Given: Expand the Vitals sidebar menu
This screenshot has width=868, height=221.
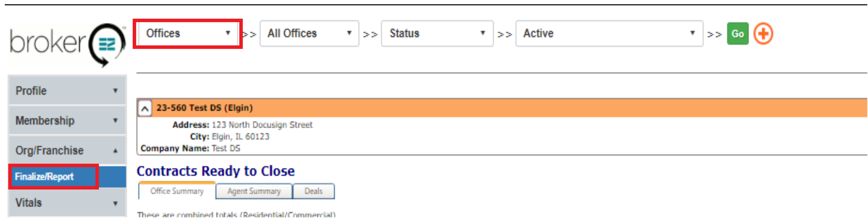Looking at the screenshot, I should tap(67, 203).
